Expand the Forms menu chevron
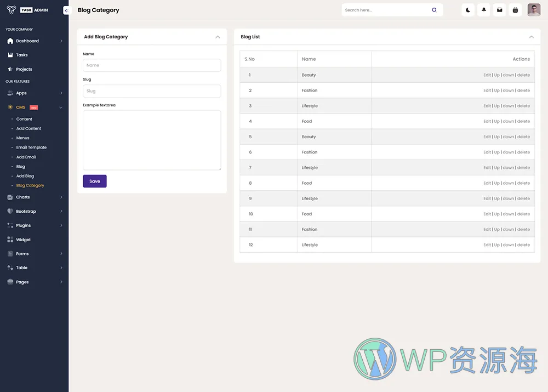The width and height of the screenshot is (548, 392). [x=61, y=253]
